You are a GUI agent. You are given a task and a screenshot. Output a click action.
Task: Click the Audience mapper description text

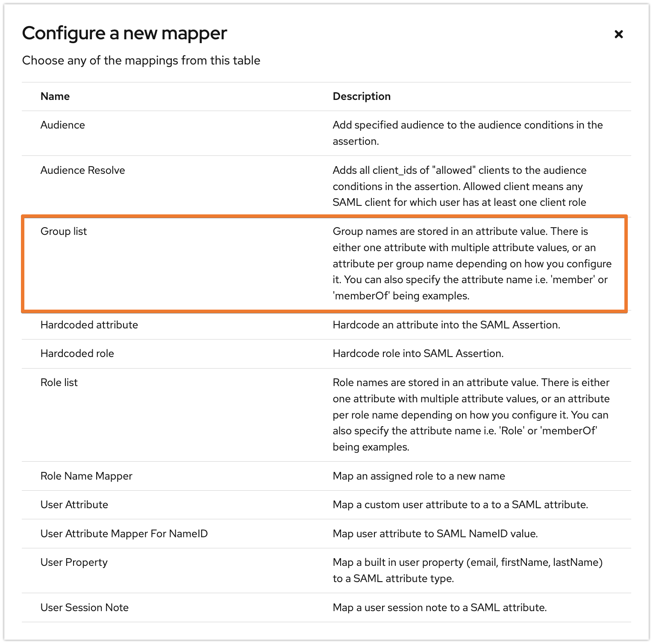[467, 133]
